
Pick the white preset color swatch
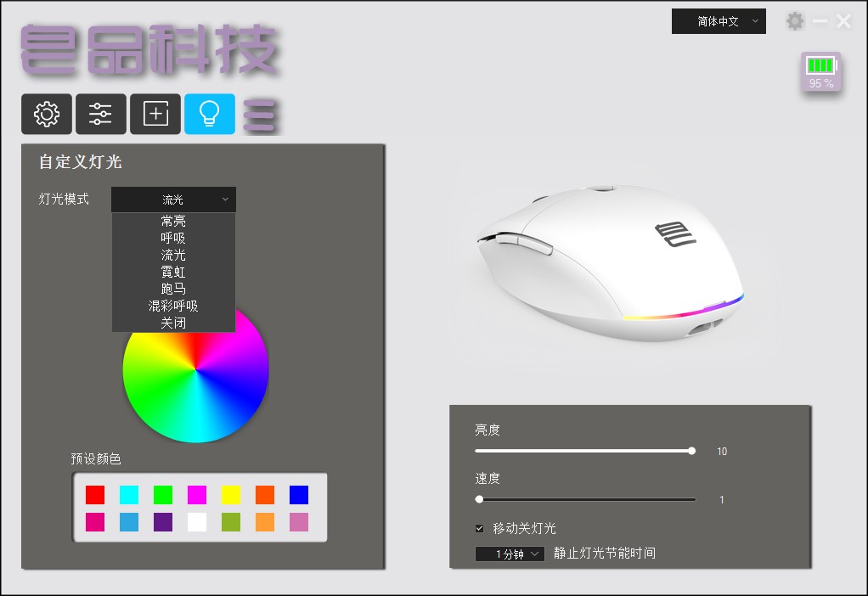coord(196,522)
